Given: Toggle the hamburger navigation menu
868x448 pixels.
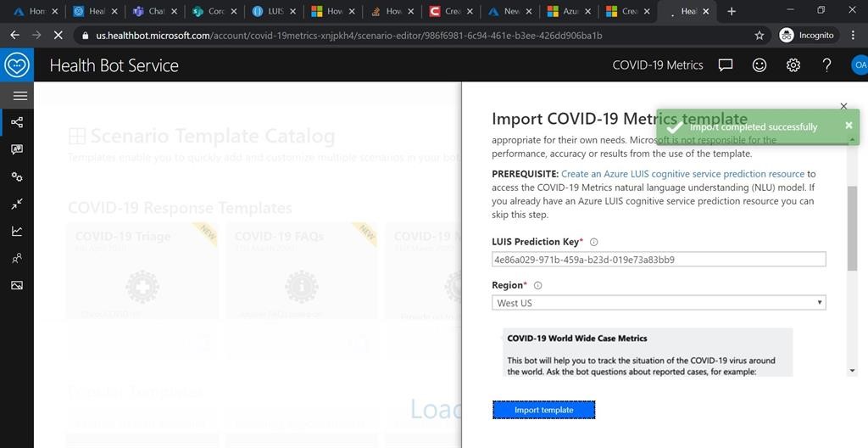Looking at the screenshot, I should coord(20,96).
